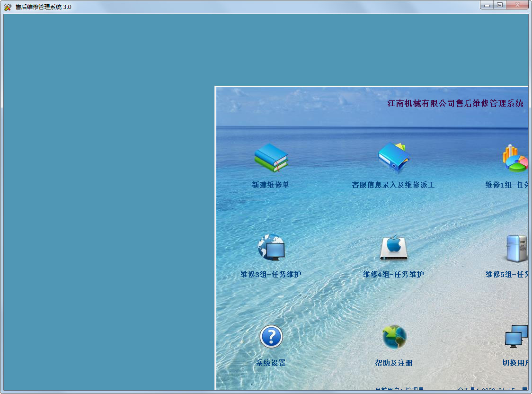Open the stacked books icon for 新建维修单
The width and height of the screenshot is (532, 394).
point(271,158)
